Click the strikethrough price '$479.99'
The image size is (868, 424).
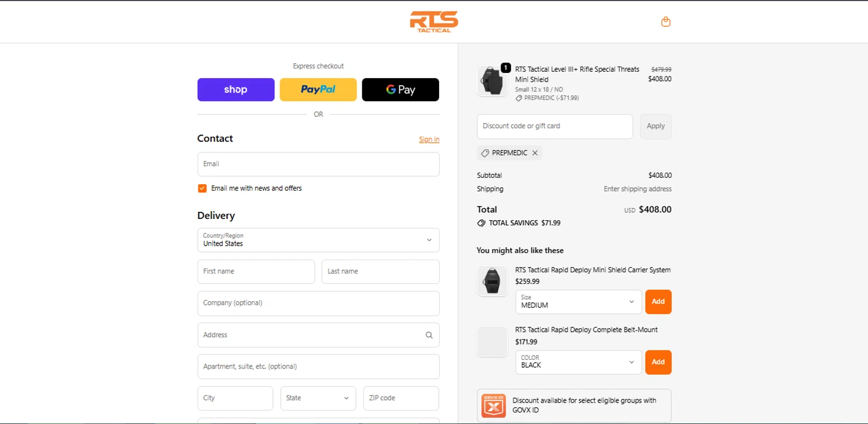tap(661, 70)
